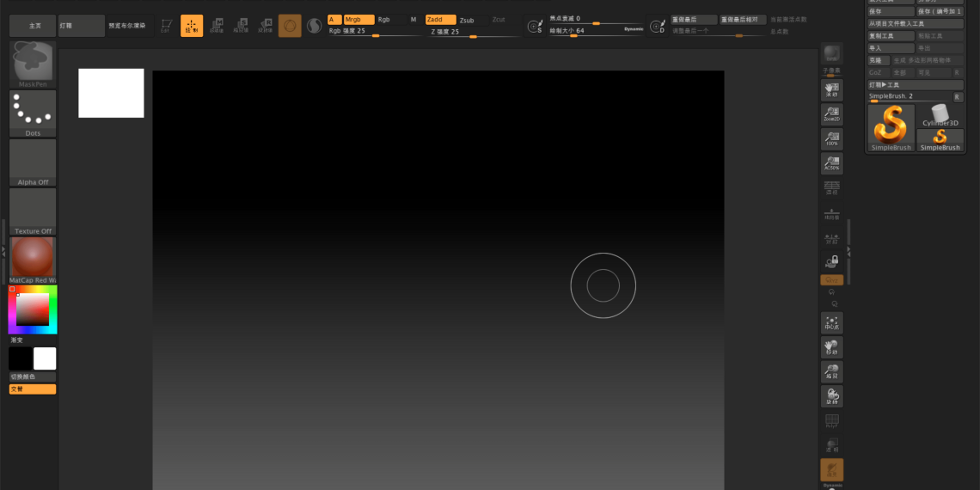Open the Dots stroke type picker

coord(33,113)
